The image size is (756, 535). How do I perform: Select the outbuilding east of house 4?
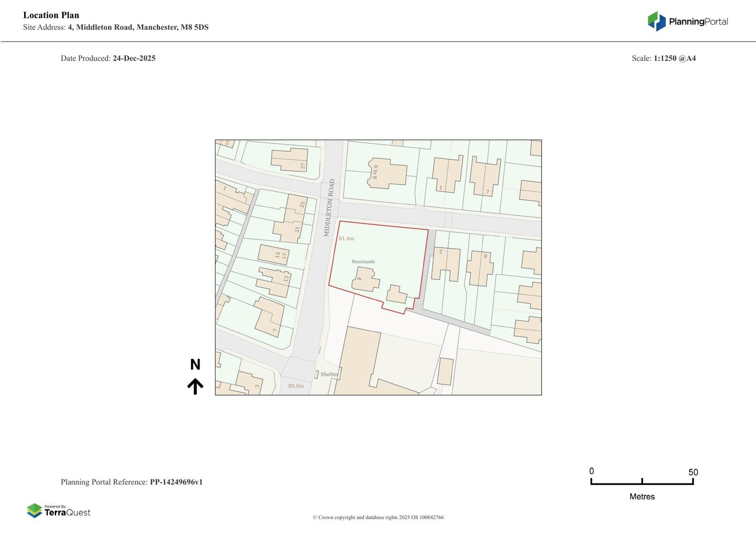397,294
